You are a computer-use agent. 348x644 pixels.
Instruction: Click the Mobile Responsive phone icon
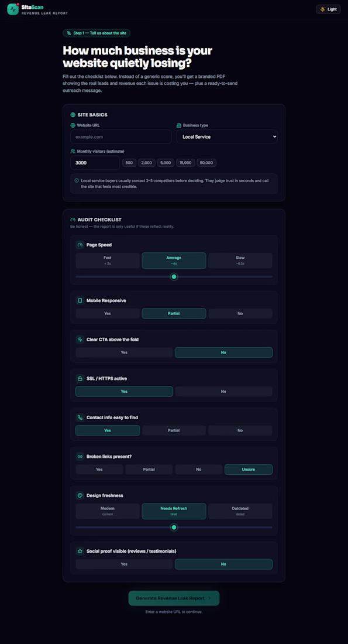coord(80,301)
